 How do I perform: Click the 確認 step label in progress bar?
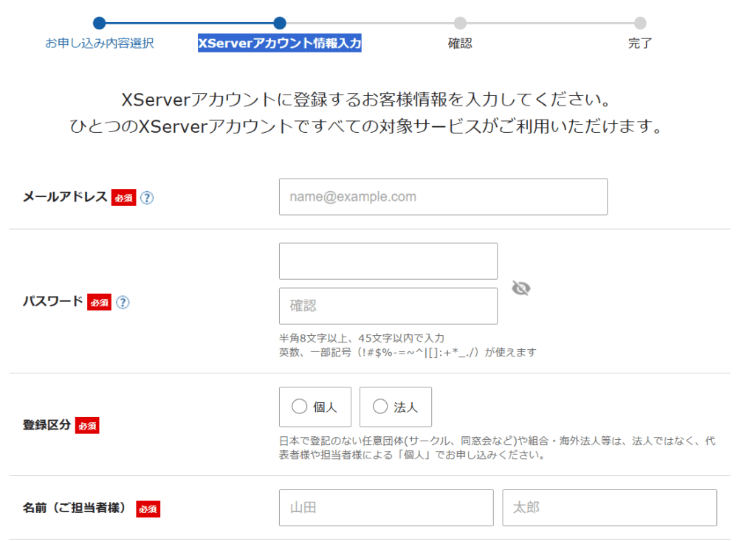click(x=460, y=44)
